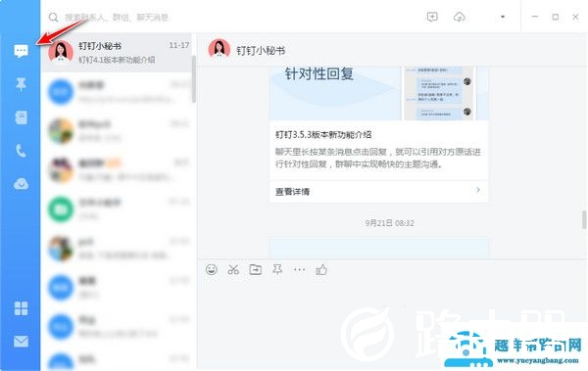Maximize the DingTalk window

[556, 17]
